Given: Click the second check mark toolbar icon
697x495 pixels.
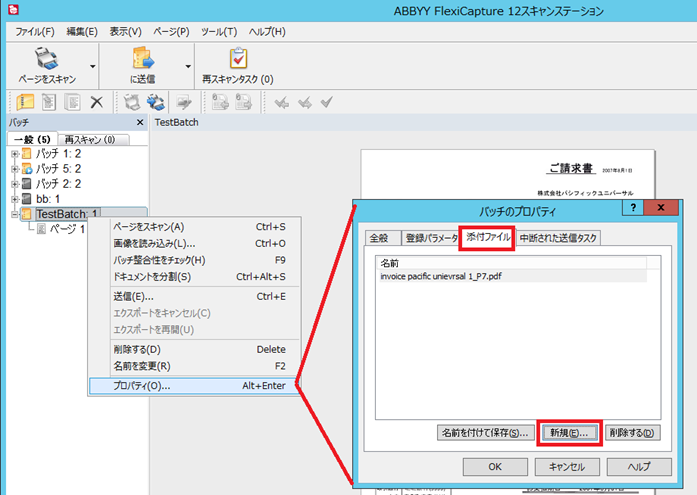Looking at the screenshot, I should coord(304,103).
